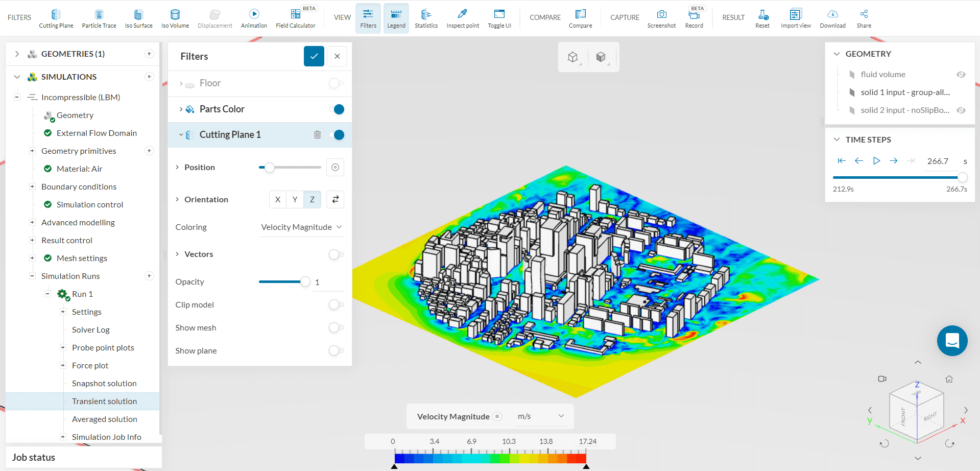
Task: Open the Field Calculator
Action: 295,18
